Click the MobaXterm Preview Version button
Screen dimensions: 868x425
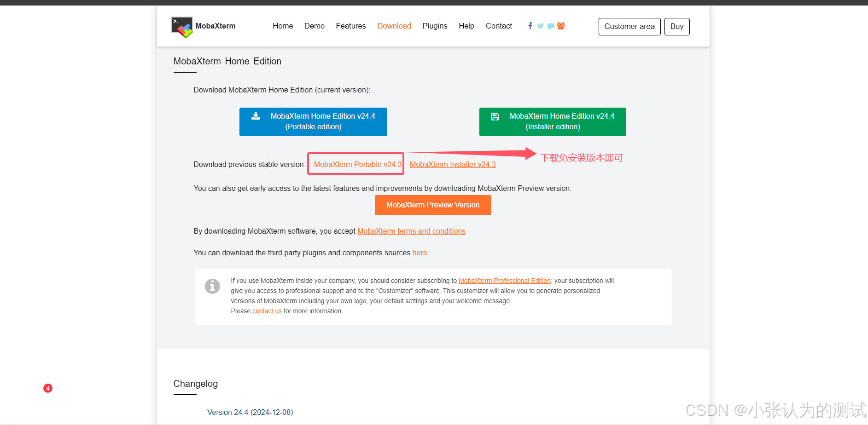point(433,205)
